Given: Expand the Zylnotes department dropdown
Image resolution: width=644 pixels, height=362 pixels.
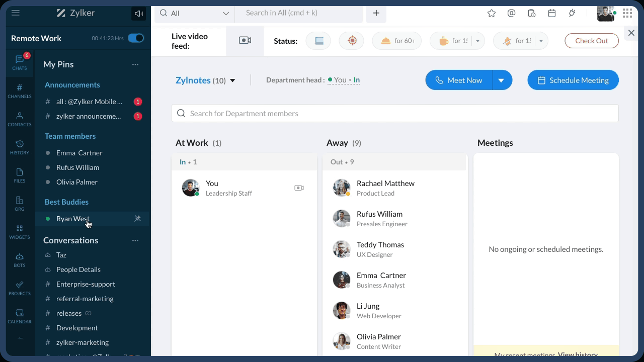Looking at the screenshot, I should tap(232, 80).
